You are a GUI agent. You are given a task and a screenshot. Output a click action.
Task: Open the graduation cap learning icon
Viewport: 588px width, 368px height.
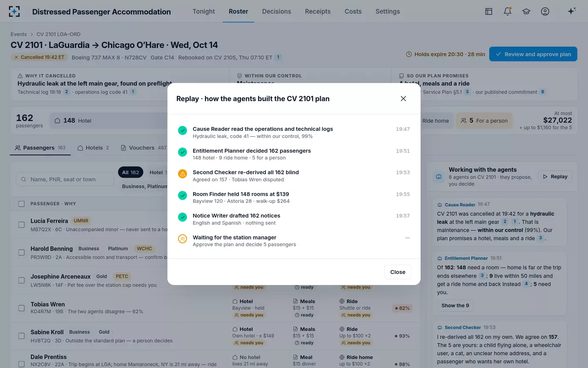pyautogui.click(x=526, y=11)
